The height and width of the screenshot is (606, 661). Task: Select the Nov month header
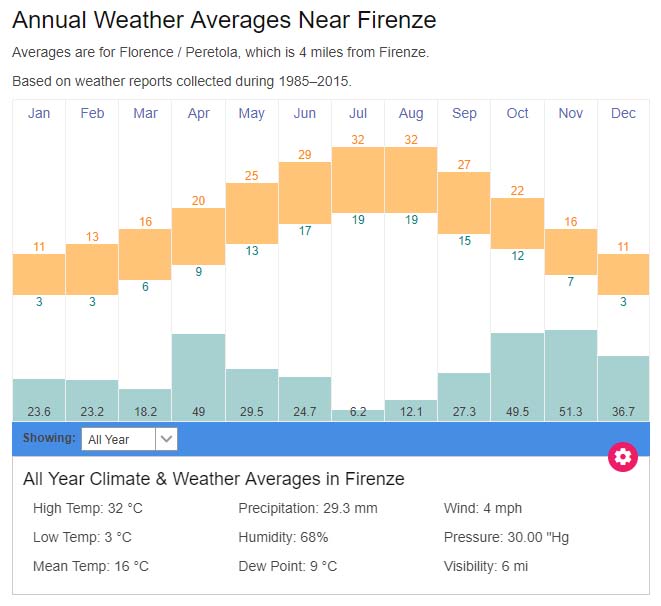(x=571, y=113)
